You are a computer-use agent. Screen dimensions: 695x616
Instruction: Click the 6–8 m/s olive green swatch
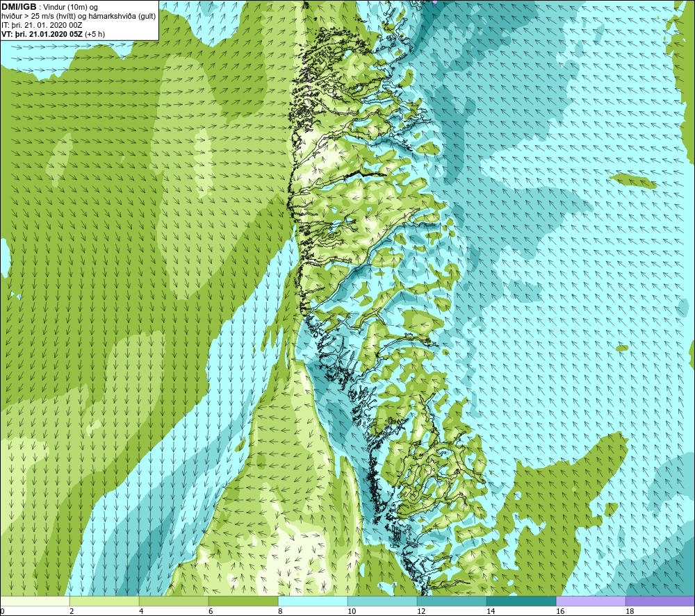tap(243, 601)
